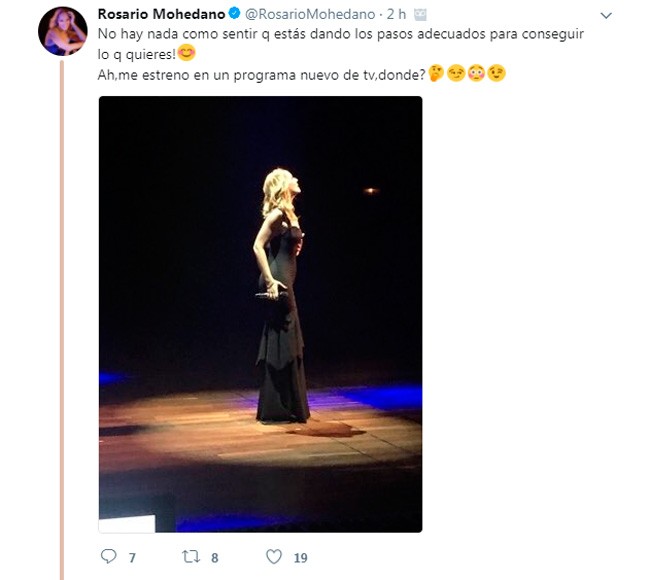Retweet this post via arrows icon
Viewport: 650px width, 580px height.
pyautogui.click(x=191, y=556)
